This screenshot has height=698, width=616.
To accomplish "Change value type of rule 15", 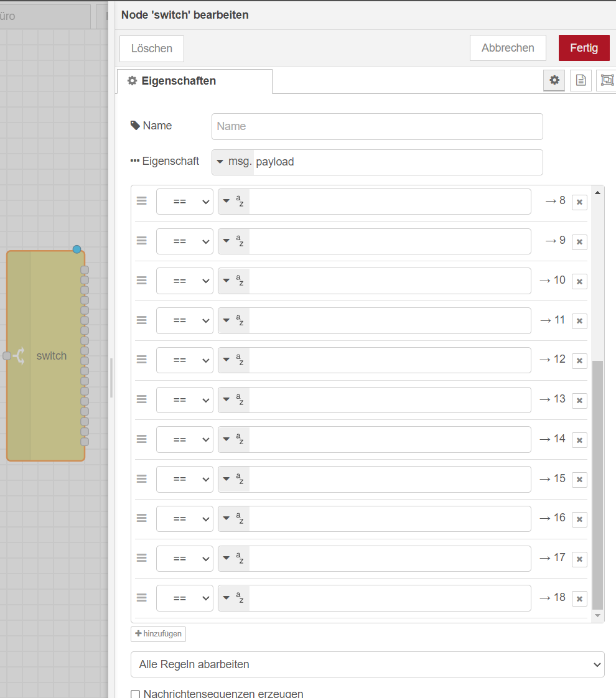I will (x=234, y=479).
